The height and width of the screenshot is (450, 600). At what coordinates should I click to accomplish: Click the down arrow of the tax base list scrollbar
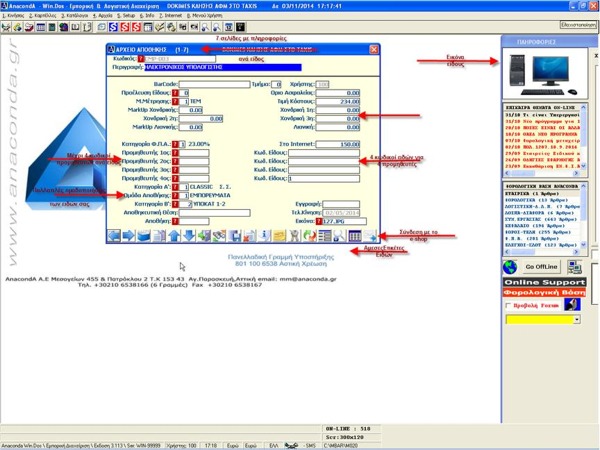pyautogui.click(x=583, y=245)
